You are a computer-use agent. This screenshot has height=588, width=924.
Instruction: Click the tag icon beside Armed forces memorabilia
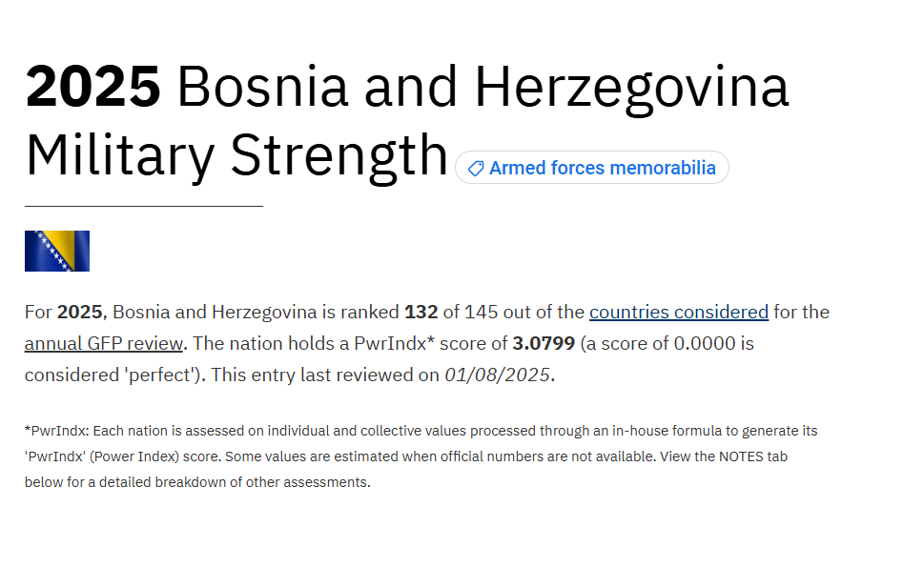[475, 169]
